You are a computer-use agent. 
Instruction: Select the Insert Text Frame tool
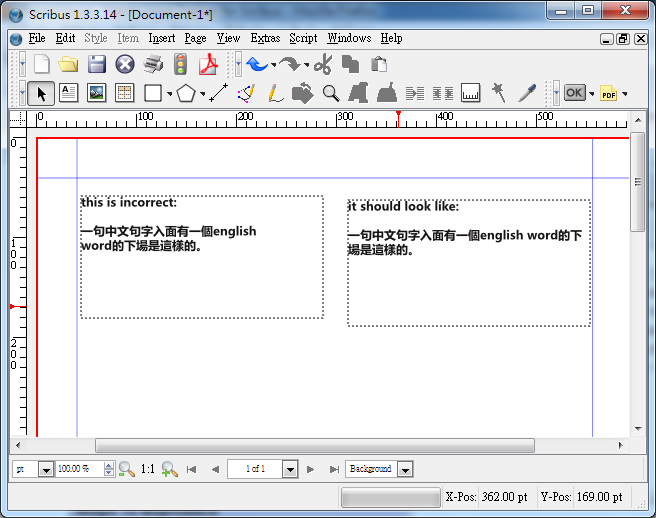tap(68, 93)
